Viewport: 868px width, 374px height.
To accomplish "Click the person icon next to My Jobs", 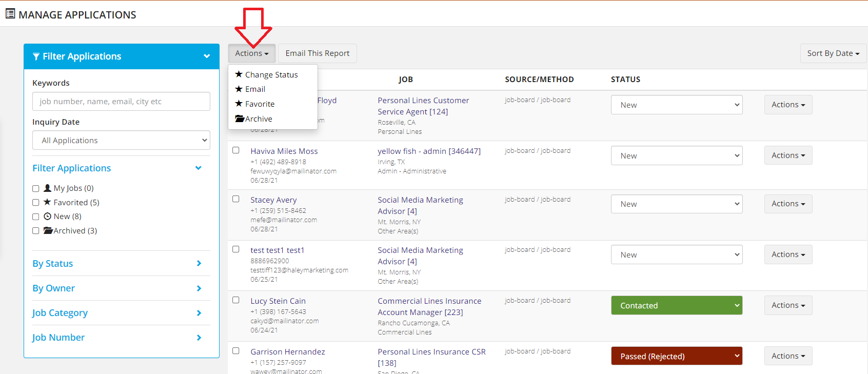I will tap(47, 188).
